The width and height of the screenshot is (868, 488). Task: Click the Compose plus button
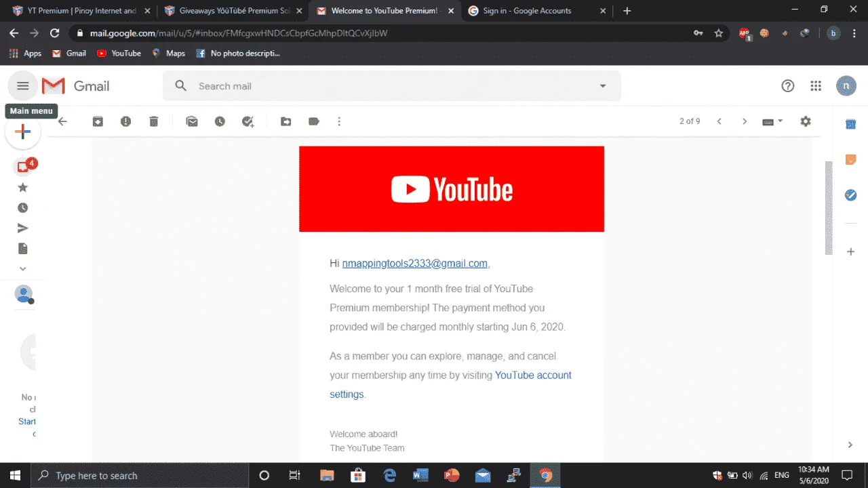click(x=23, y=131)
